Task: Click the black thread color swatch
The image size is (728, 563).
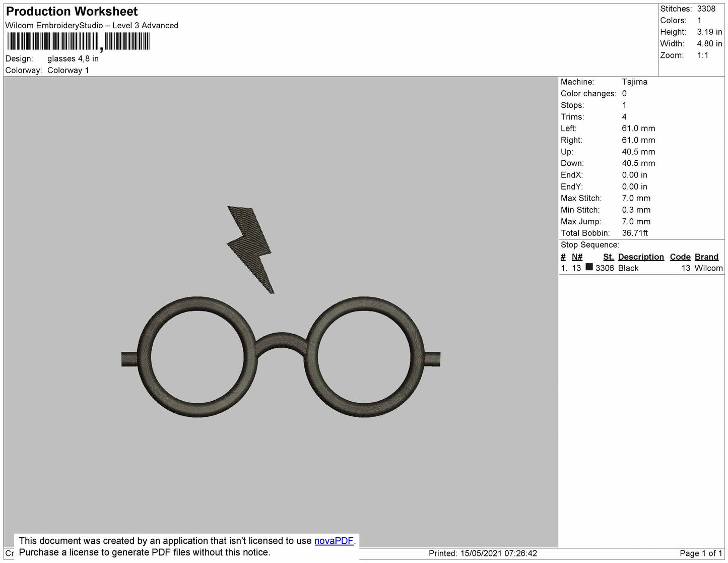Action: (589, 268)
